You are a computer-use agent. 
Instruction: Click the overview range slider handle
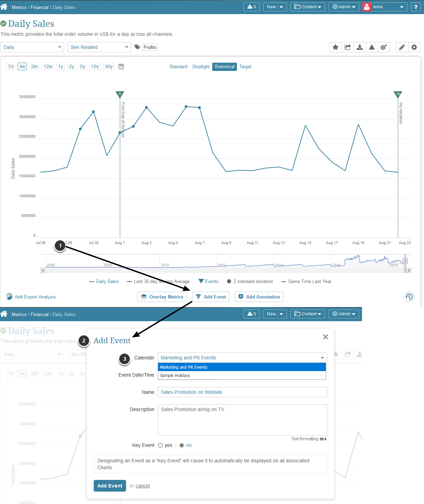coord(405,261)
